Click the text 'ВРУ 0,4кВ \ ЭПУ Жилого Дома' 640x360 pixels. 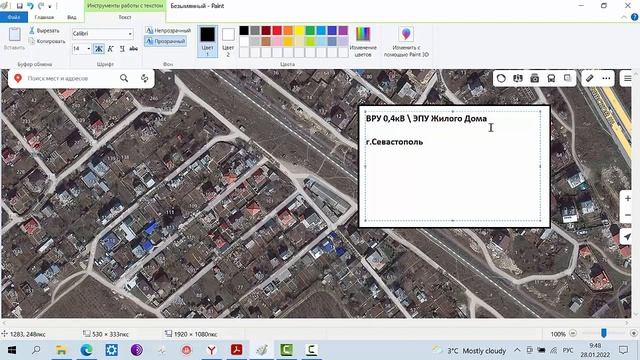[426, 119]
